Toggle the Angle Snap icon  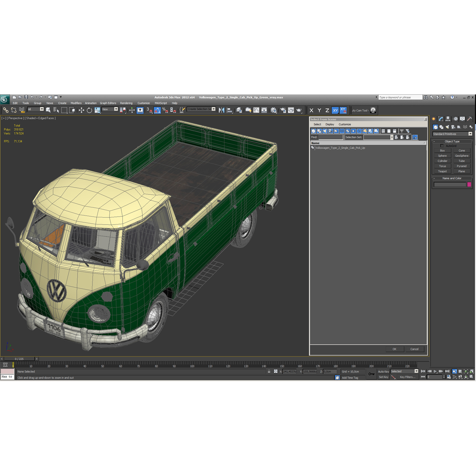tap(157, 110)
